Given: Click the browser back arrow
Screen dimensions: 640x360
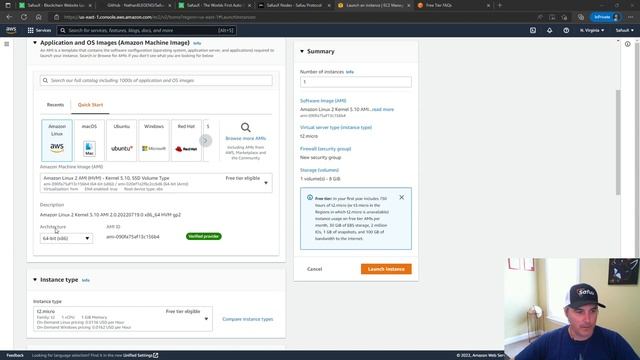Looking at the screenshot, I should (9, 17).
